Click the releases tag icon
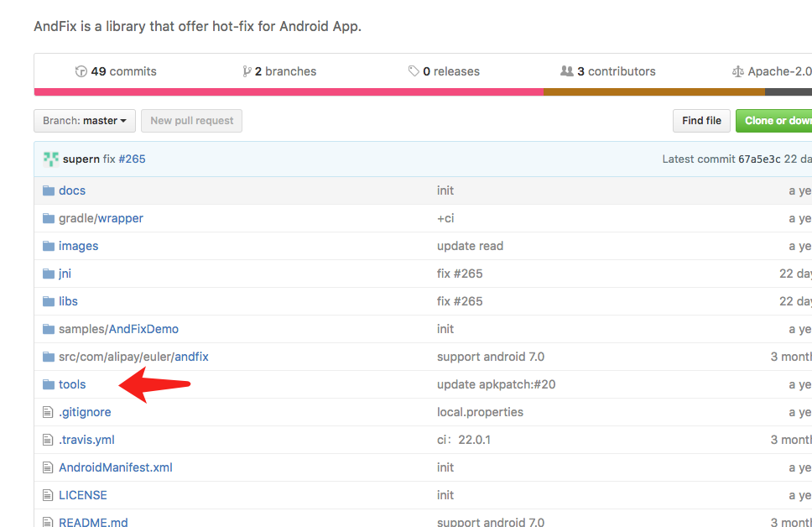 tap(414, 71)
